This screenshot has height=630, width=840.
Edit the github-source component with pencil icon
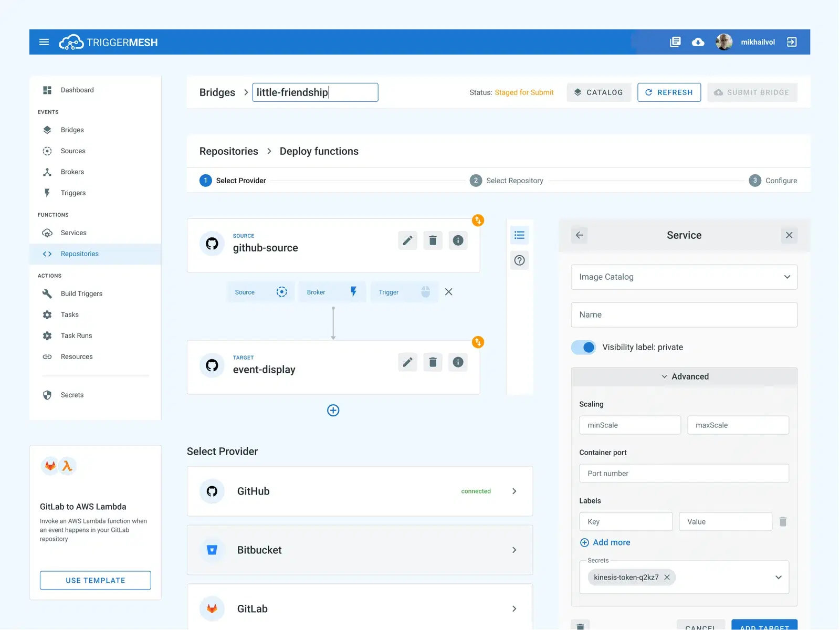click(x=407, y=240)
